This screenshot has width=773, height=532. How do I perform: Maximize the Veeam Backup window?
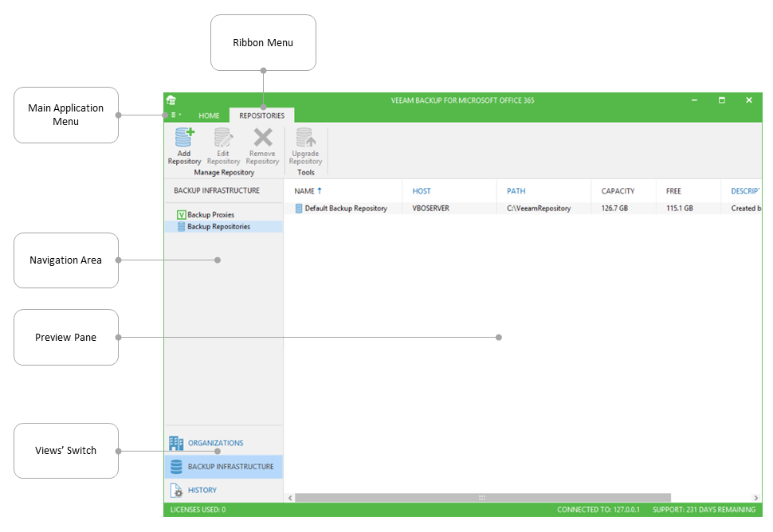722,100
